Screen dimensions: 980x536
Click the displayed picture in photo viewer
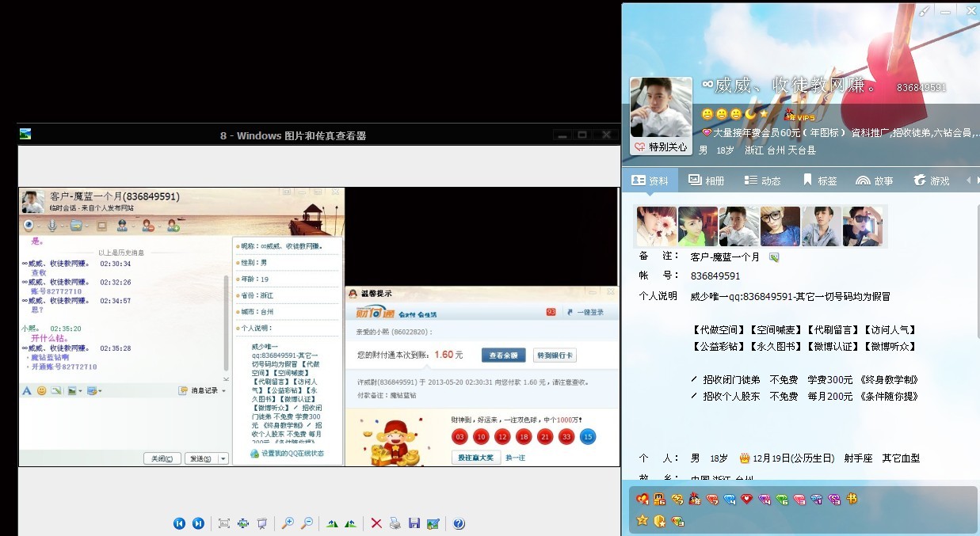pos(318,327)
